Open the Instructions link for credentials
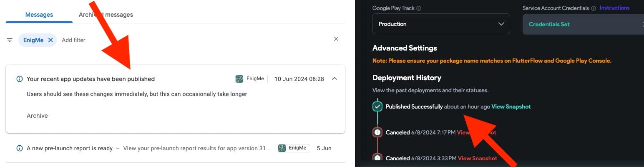This screenshot has height=167, width=644. point(614,8)
